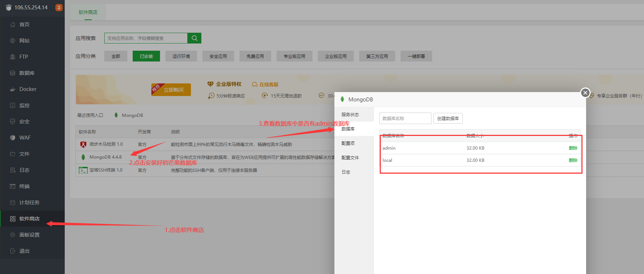Click the trojan detection app icon

tap(83, 144)
